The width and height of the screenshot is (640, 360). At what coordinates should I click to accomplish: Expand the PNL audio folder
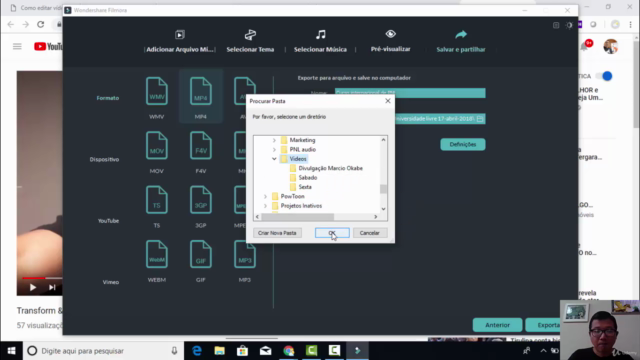click(x=274, y=149)
